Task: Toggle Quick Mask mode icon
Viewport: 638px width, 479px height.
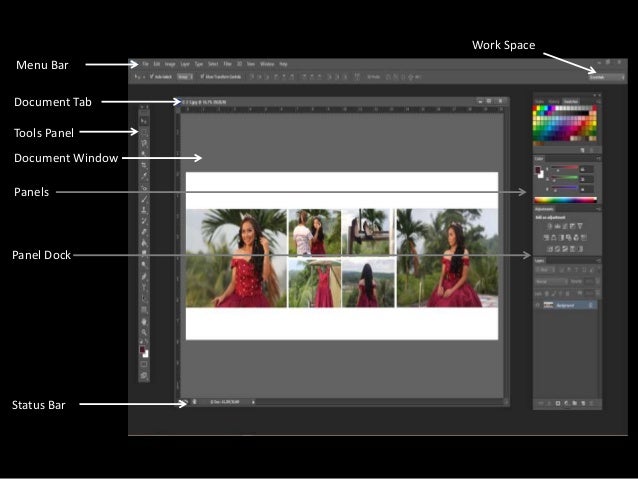Action: coord(144,365)
